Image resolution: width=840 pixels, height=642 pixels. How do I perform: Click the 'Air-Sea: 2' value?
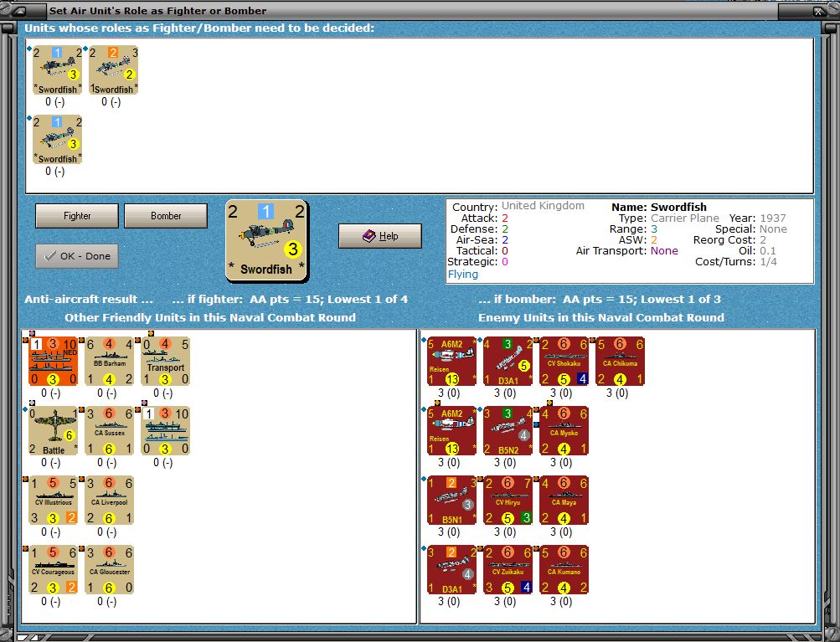[x=482, y=240]
